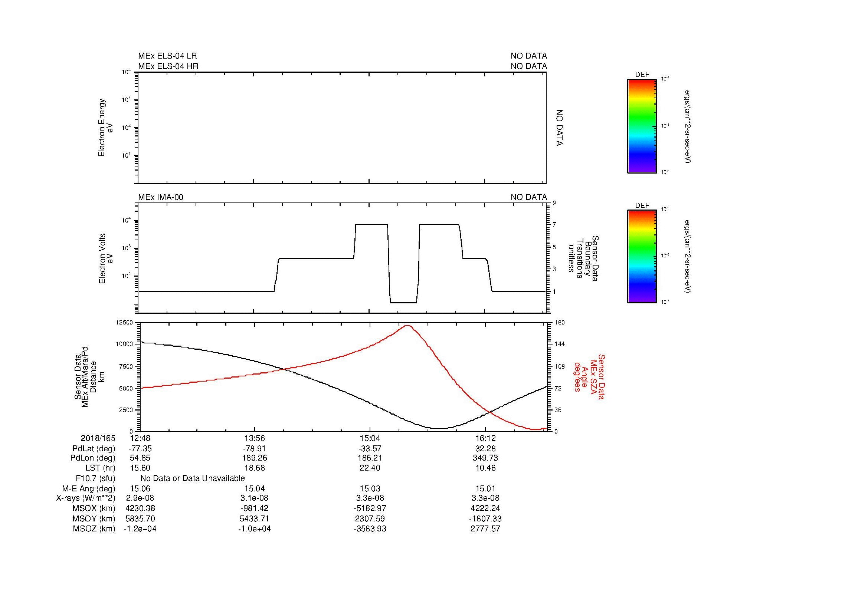Select the 15:04 time tick label

pos(370,438)
